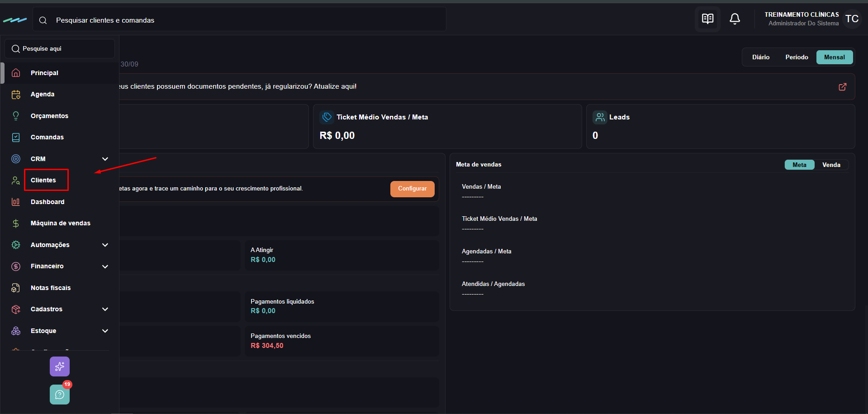Open the support chat icon with badge
Screen dimensions: 868x414
[60, 395]
